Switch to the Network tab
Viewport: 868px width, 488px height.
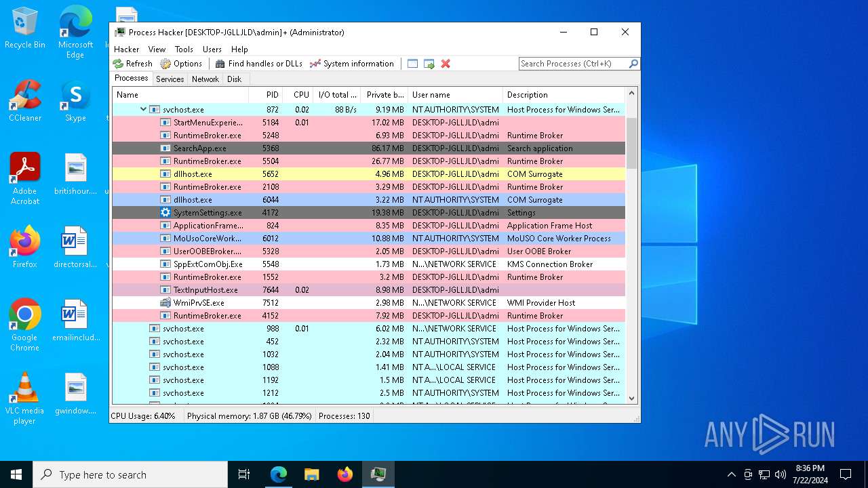205,79
